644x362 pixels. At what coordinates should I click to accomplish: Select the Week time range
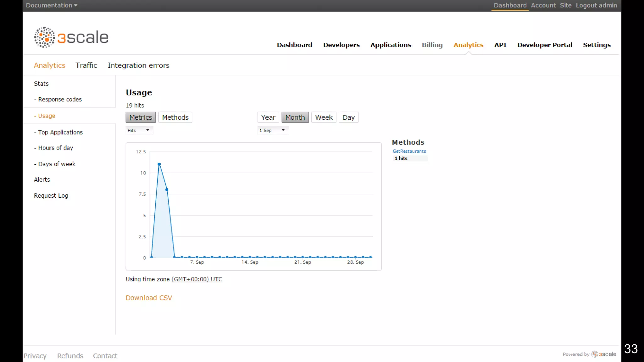point(324,117)
